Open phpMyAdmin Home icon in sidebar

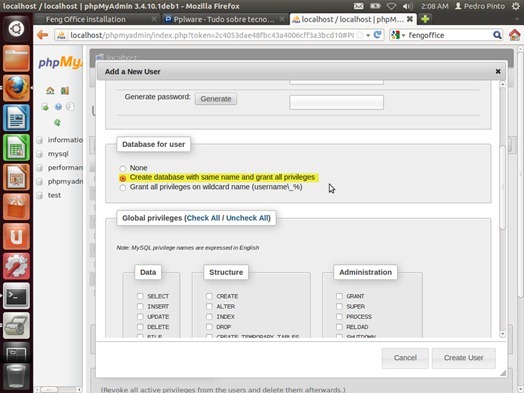pyautogui.click(x=50, y=90)
